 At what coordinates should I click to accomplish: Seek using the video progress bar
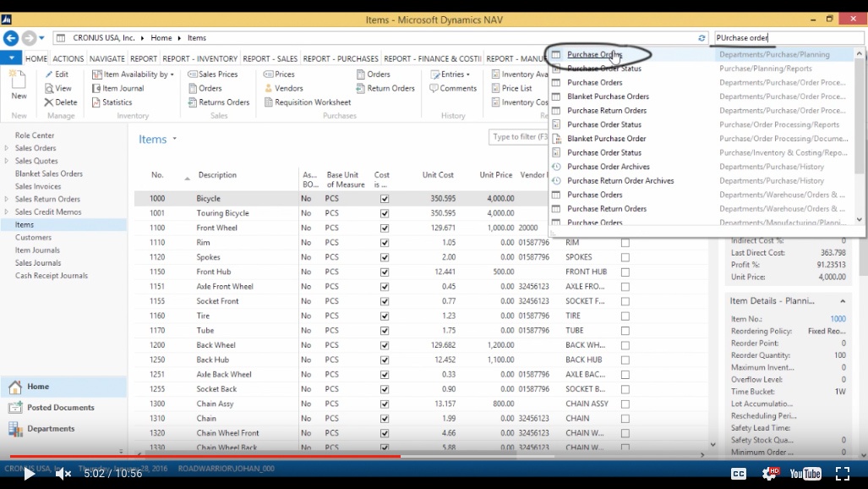pos(434,456)
